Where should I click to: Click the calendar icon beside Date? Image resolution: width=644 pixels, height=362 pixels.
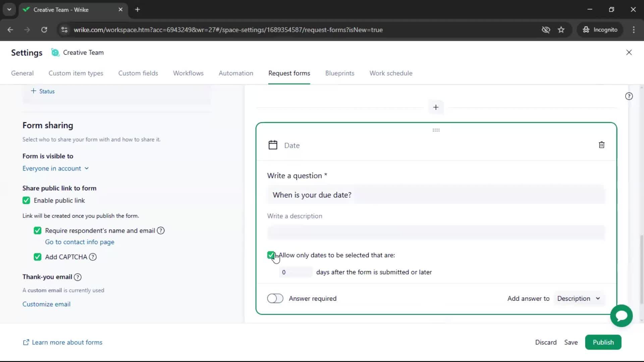point(273,145)
